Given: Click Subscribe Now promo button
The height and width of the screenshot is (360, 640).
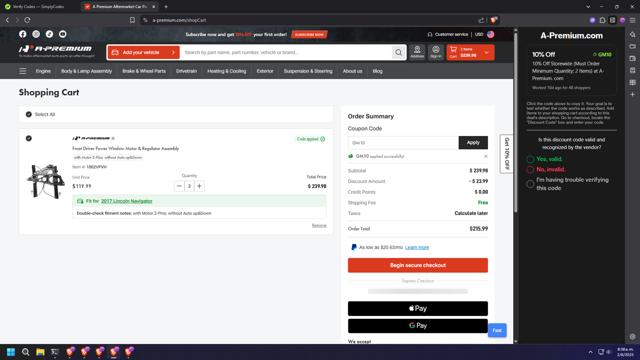Looking at the screenshot, I should [x=309, y=35].
